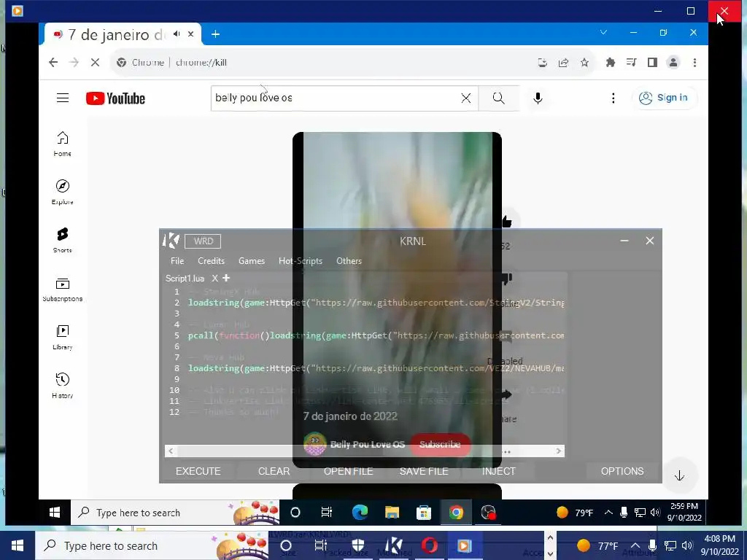
Task: Open History in YouTube sidebar
Action: pyautogui.click(x=63, y=386)
